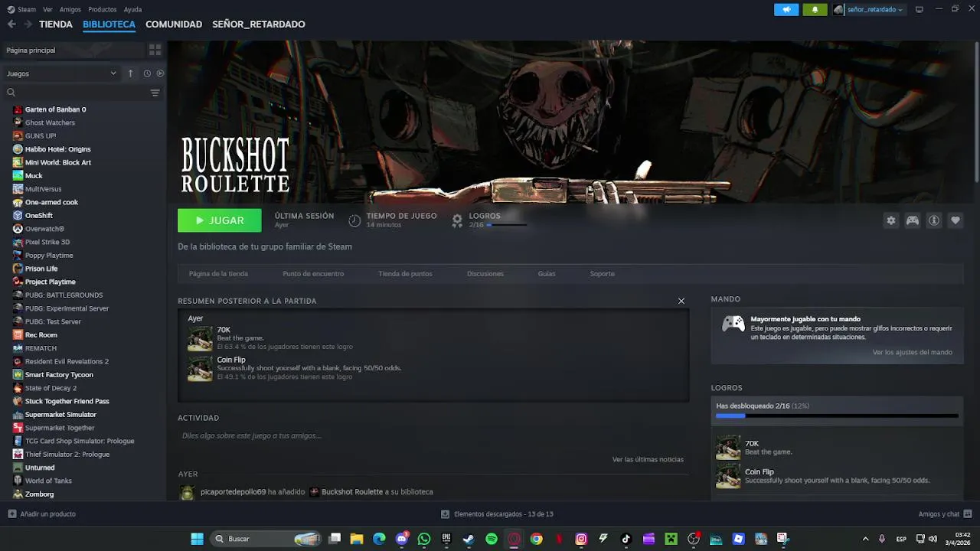Open the downloads status bar entry
This screenshot has width=980, height=551.
click(497, 514)
